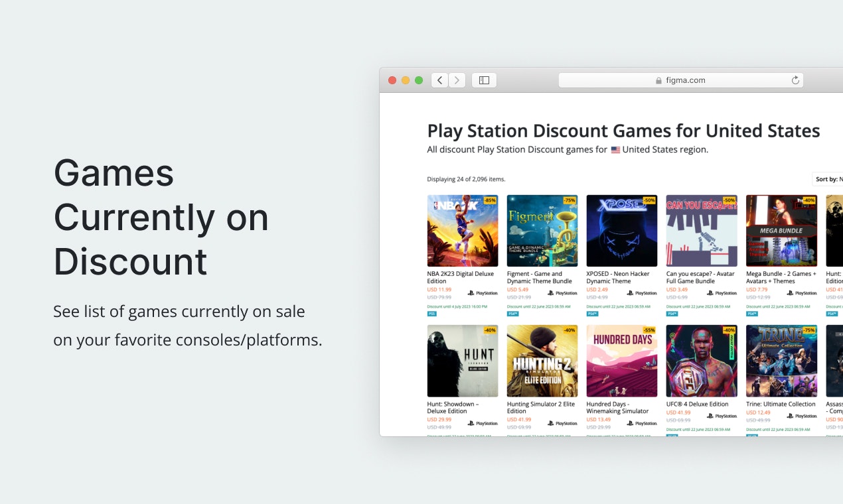This screenshot has width=843, height=504.
Task: Click the PS5 tag under NBA 2K23
Action: click(x=432, y=314)
